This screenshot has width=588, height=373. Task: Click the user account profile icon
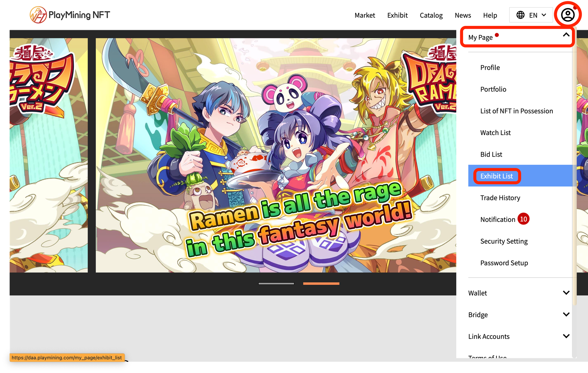(x=568, y=15)
